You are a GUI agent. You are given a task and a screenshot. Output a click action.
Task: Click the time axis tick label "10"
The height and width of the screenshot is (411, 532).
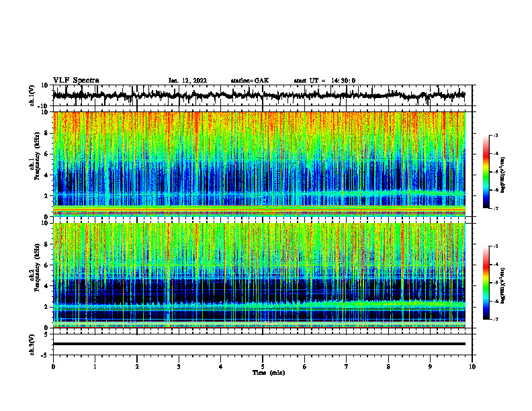pos(472,367)
